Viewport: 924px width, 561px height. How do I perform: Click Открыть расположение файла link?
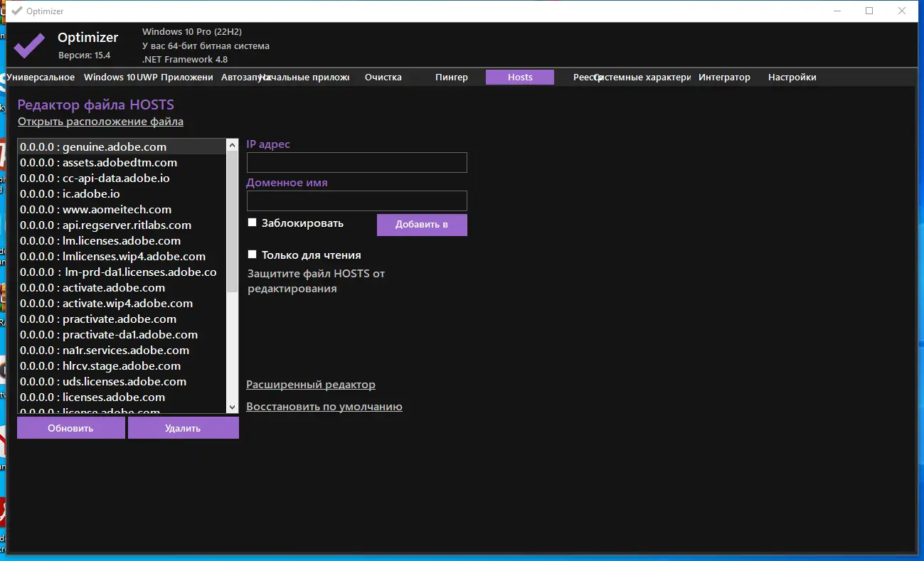(100, 122)
